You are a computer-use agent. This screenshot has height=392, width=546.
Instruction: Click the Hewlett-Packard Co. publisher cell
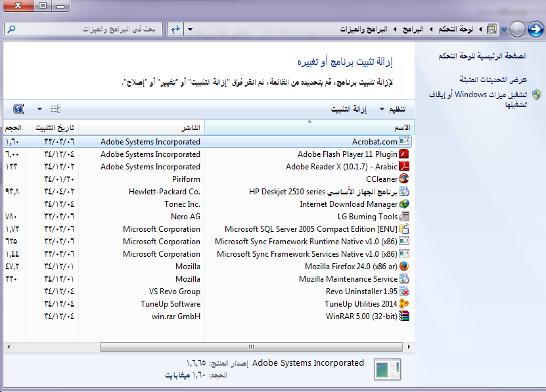tap(164, 192)
